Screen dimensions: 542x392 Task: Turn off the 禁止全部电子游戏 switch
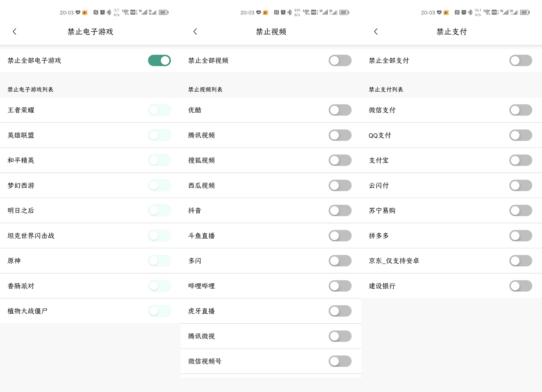159,60
